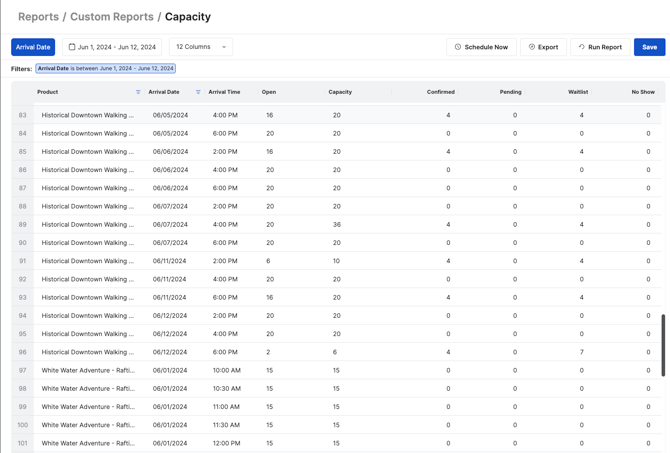Click the Export button icon
The width and height of the screenshot is (670, 453).
pyautogui.click(x=532, y=47)
